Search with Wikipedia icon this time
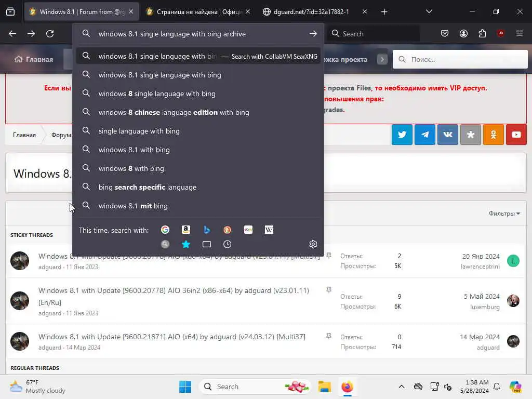Screen dimensions: 532x399 269,230
